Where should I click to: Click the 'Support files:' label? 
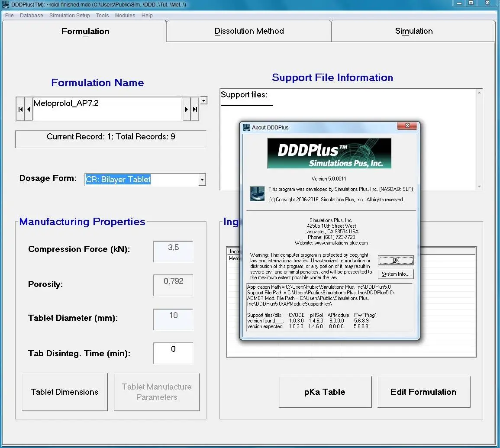244,95
